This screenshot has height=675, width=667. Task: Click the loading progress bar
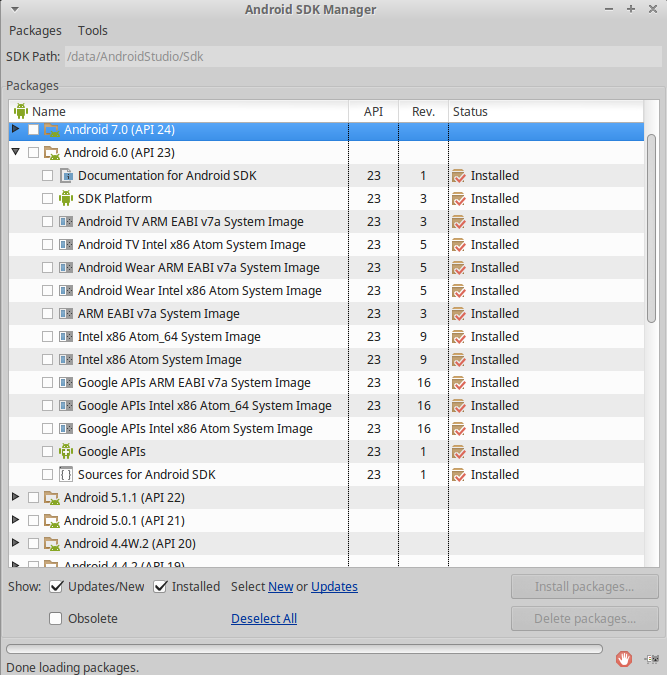click(304, 649)
